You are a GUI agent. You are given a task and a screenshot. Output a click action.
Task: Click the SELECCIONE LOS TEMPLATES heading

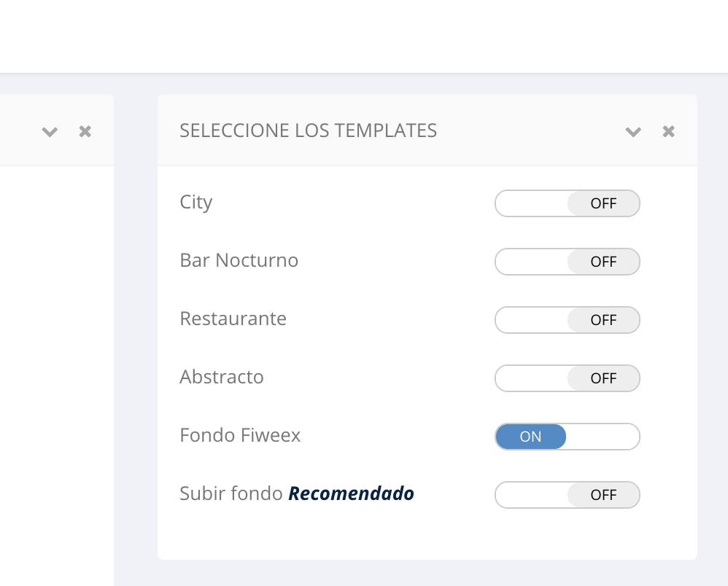308,130
